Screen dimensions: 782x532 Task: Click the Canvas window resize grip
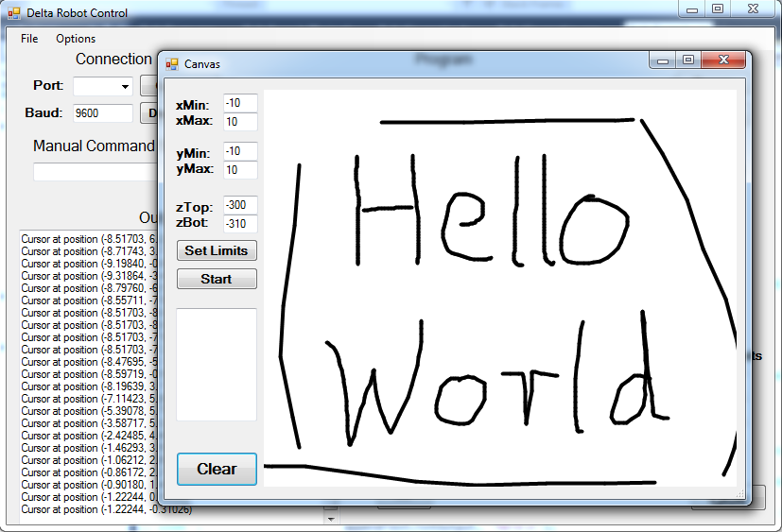[x=740, y=493]
